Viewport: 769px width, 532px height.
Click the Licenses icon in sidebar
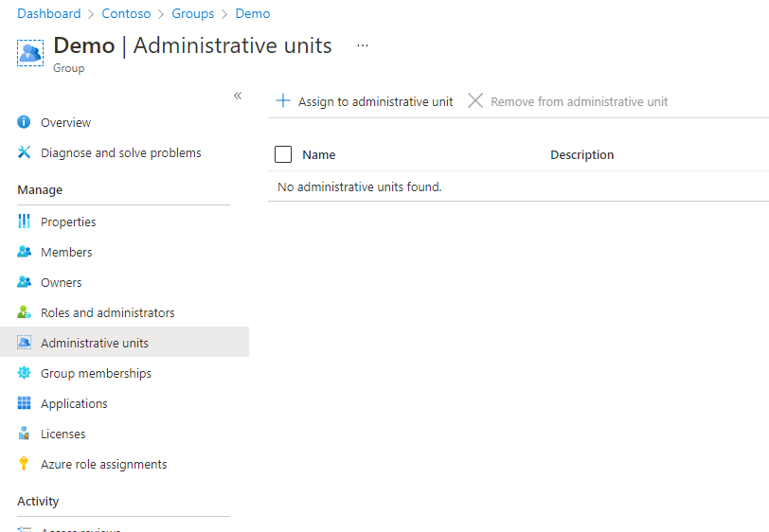click(x=25, y=434)
